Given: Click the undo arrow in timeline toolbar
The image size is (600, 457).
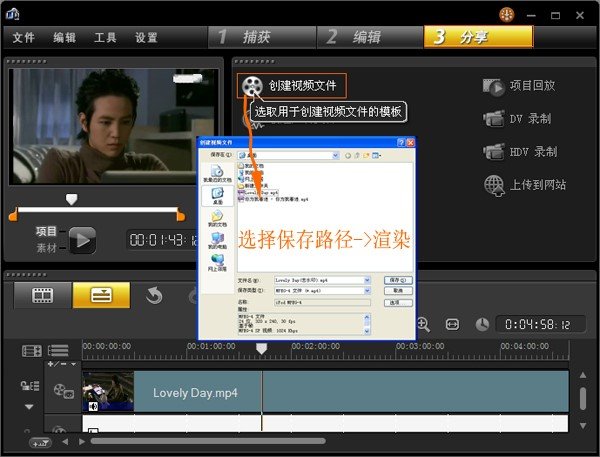Looking at the screenshot, I should pos(154,295).
